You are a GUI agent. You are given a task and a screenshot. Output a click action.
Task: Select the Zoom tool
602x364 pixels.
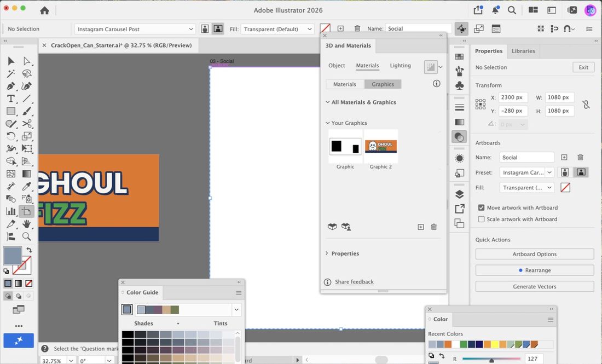(x=26, y=236)
